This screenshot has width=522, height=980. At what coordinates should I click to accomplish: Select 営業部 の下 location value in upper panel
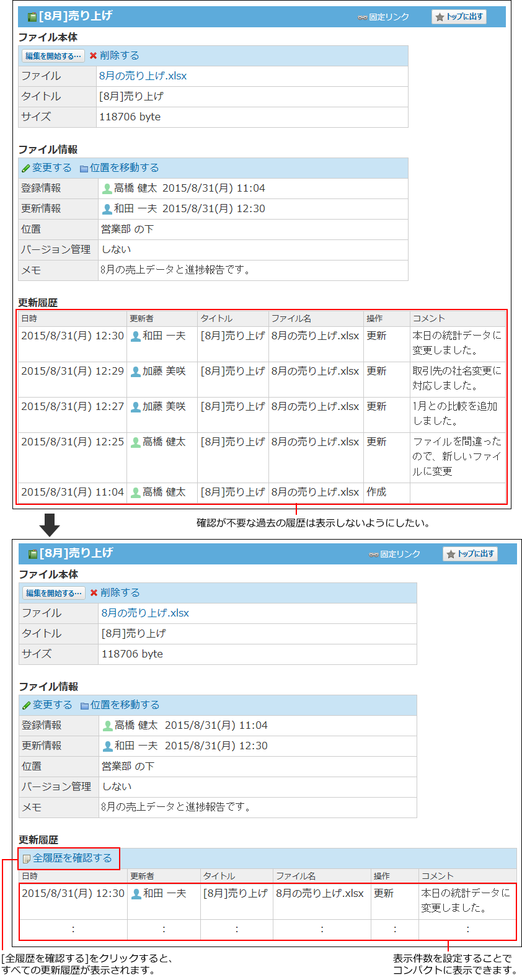point(128,229)
